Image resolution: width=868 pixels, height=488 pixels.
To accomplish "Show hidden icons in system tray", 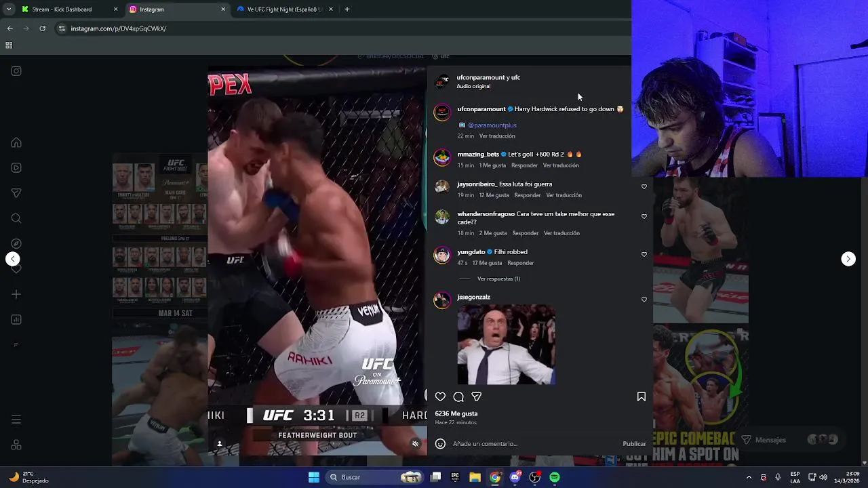I will (x=749, y=477).
